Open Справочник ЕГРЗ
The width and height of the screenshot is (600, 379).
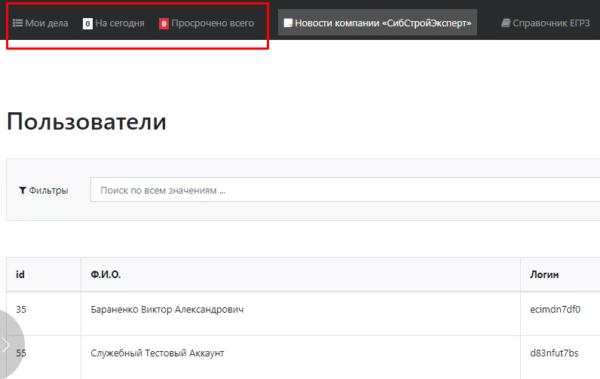click(551, 23)
